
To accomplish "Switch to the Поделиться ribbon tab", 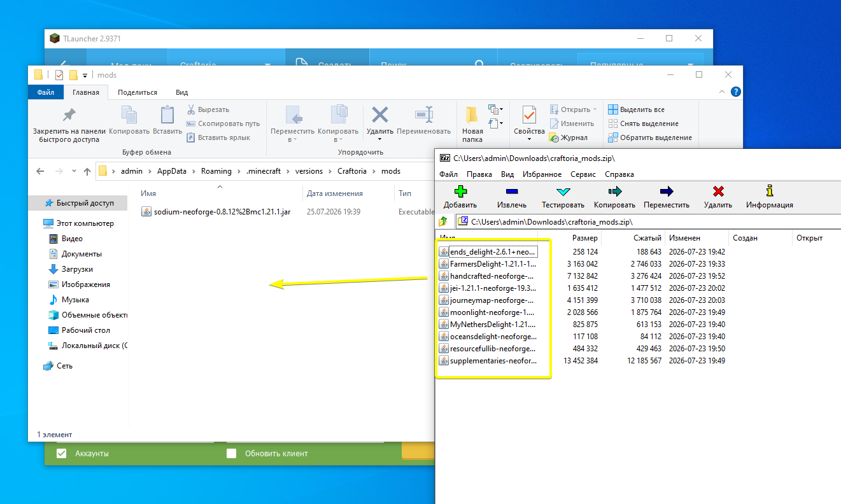I will [x=138, y=92].
